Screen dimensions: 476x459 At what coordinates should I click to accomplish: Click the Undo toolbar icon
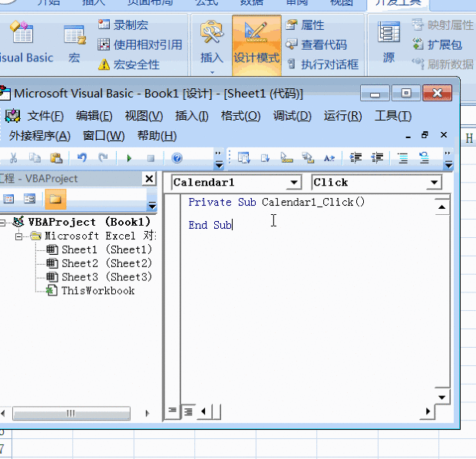(x=82, y=157)
